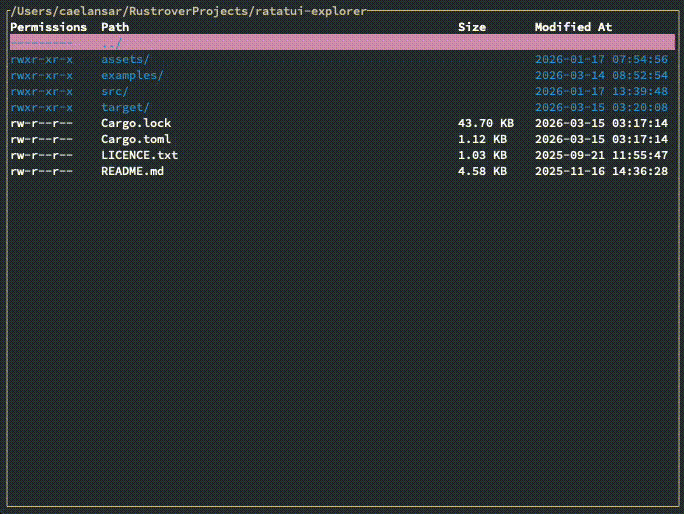Click the permissions of assets/ row

(x=41, y=59)
